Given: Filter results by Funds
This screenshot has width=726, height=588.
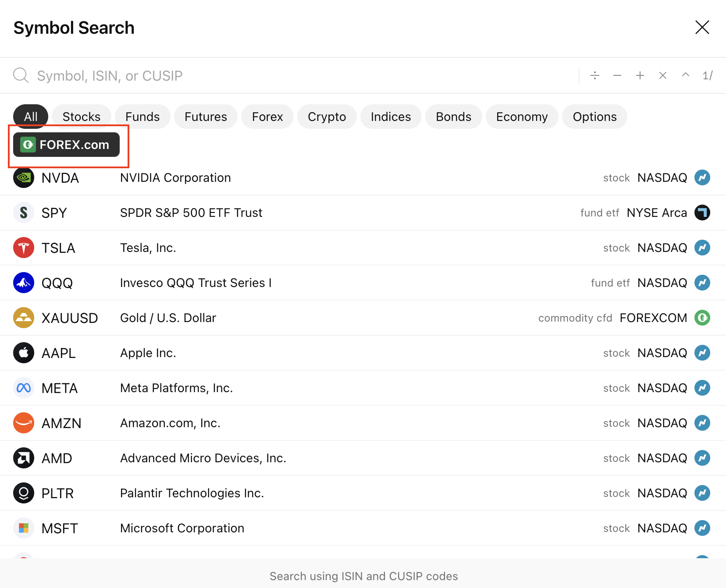Looking at the screenshot, I should coord(142,117).
